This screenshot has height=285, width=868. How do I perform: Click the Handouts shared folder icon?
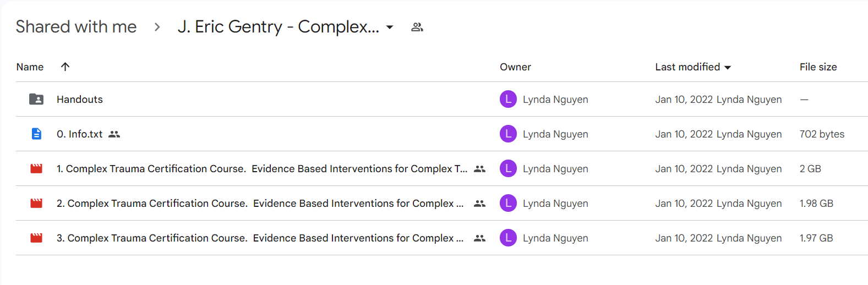click(x=36, y=99)
